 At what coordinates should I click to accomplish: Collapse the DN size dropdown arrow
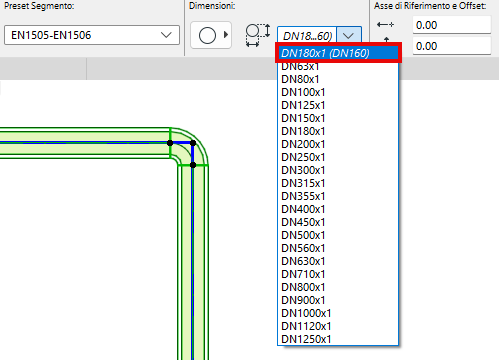tap(349, 35)
